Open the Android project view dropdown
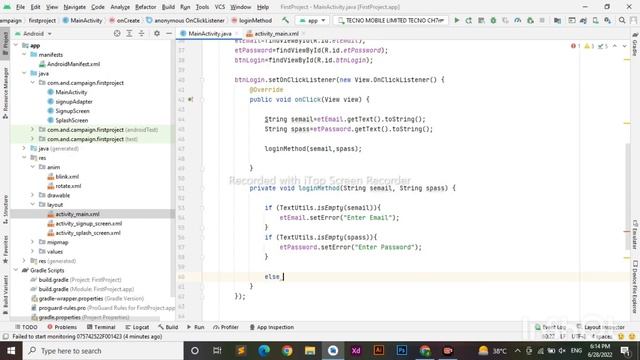This screenshot has height=360, width=640. point(33,33)
